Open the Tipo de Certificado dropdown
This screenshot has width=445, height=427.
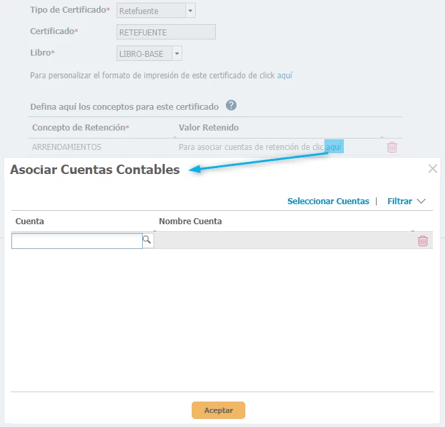[190, 11]
